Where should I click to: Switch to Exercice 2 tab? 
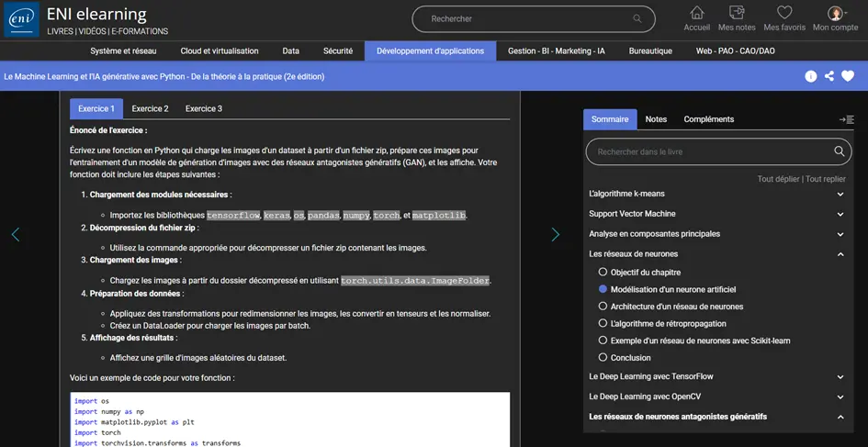150,109
